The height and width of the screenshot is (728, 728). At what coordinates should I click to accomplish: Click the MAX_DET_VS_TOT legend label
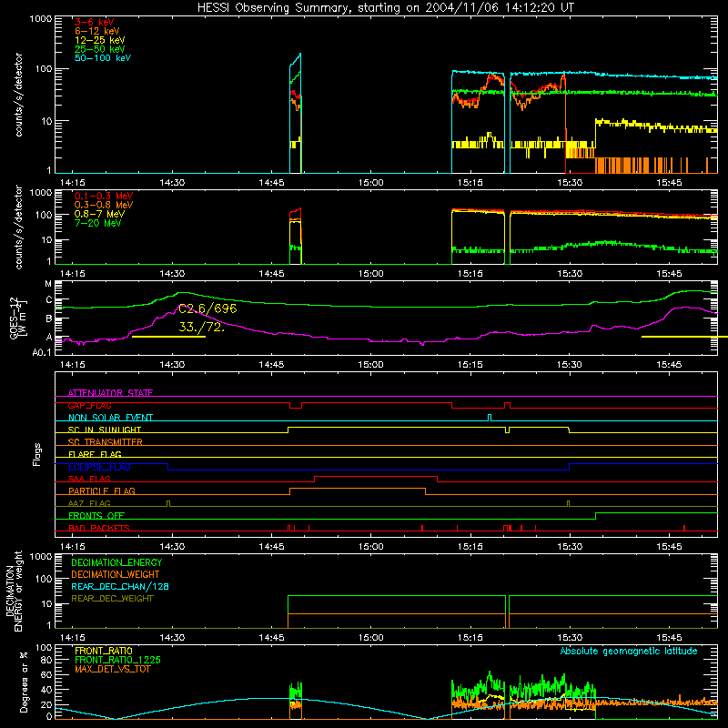[113, 669]
